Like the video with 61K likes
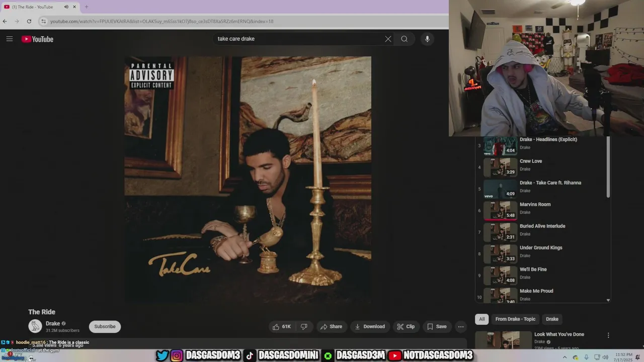The height and width of the screenshot is (362, 644). pos(282,327)
